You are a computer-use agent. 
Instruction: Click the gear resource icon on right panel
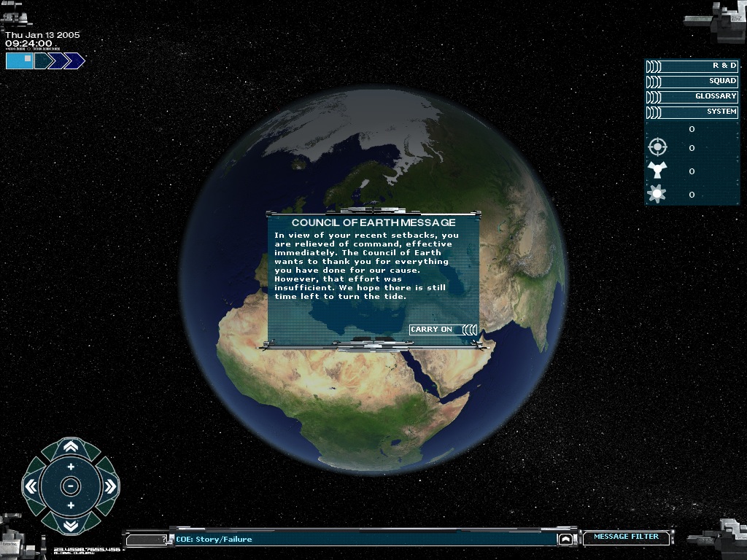tap(657, 193)
